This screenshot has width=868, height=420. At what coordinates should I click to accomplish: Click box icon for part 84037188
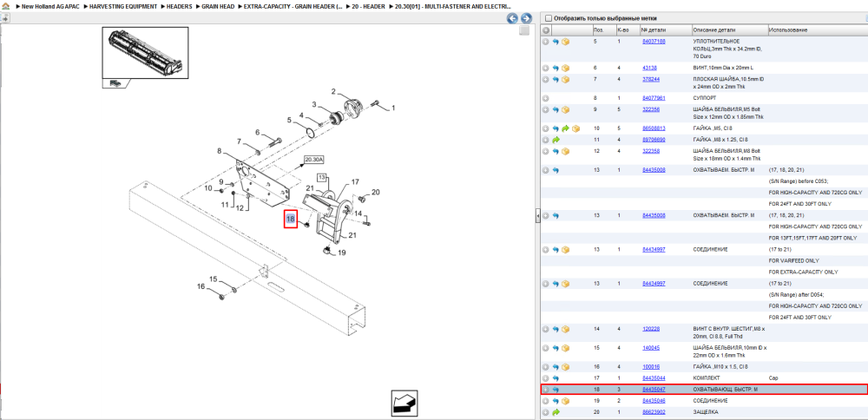(565, 42)
